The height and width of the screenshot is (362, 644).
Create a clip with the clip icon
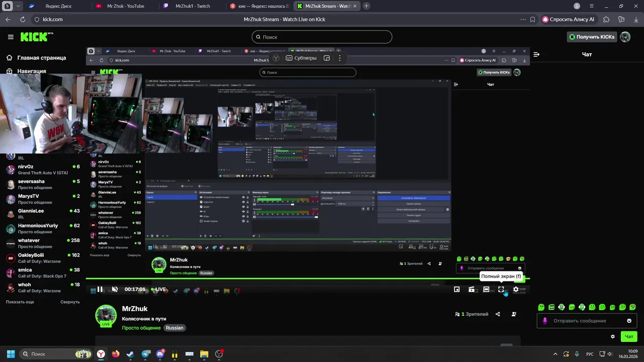[x=471, y=290]
